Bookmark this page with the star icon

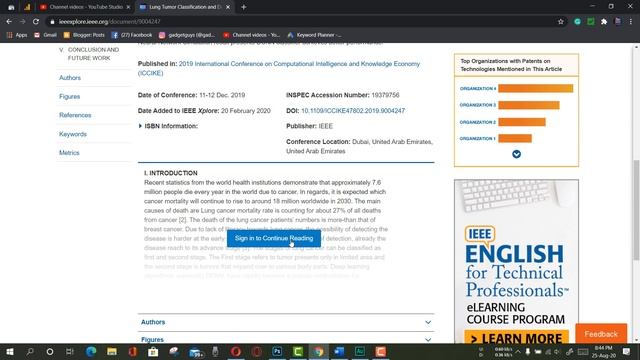560,21
